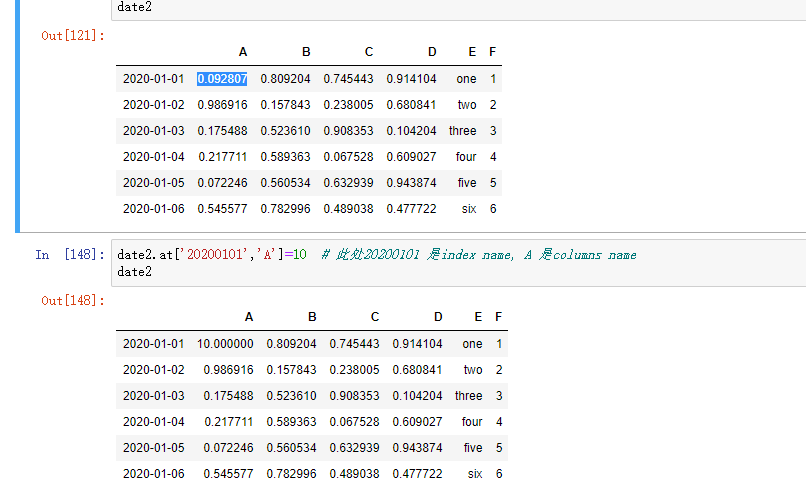Click the Out[121] output prompt
The height and width of the screenshot is (490, 806).
click(x=73, y=35)
